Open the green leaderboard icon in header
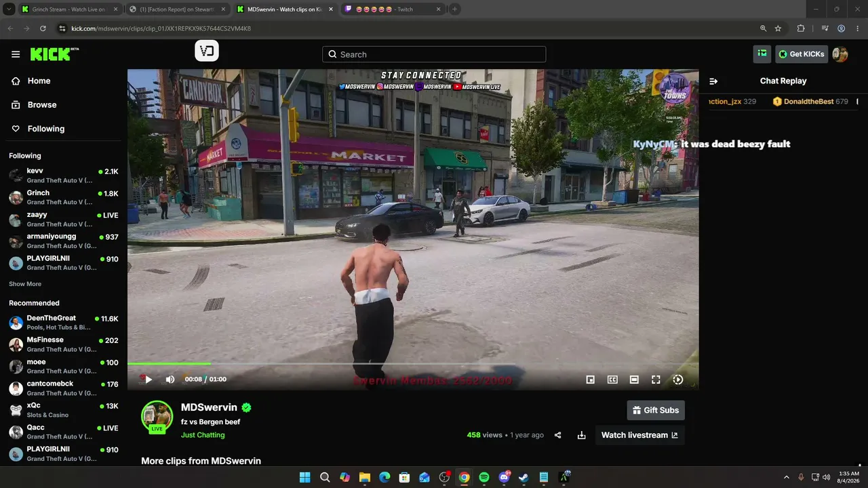The image size is (868, 488). 762,54
